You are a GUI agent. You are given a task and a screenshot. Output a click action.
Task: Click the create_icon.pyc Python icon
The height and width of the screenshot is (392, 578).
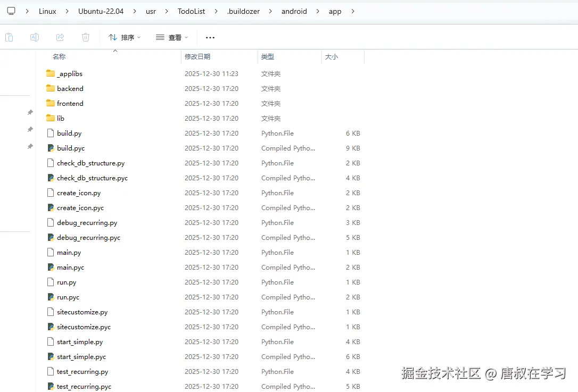(51, 207)
